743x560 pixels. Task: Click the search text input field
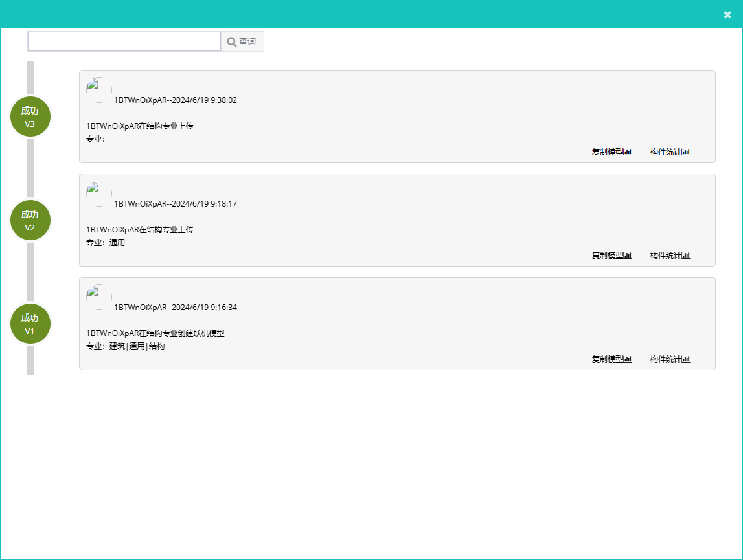click(124, 41)
